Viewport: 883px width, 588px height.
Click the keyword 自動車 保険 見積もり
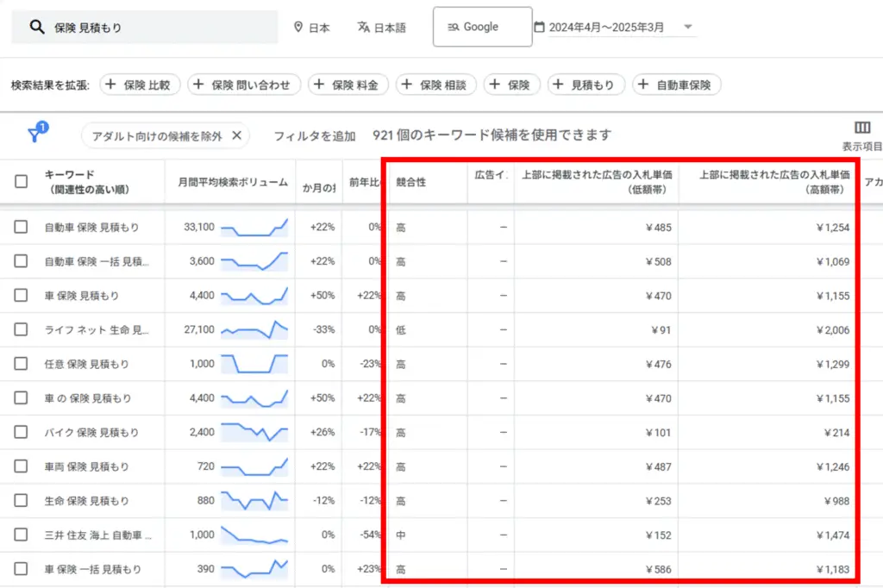point(91,228)
